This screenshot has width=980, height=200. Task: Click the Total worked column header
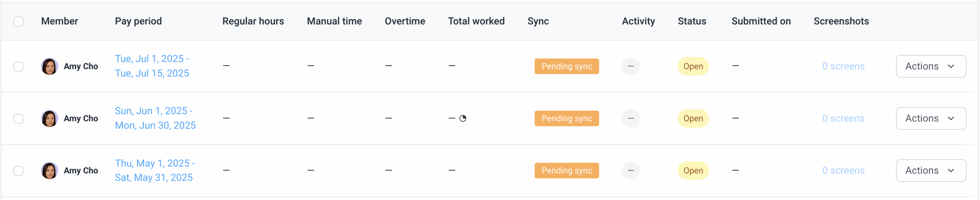(x=476, y=21)
